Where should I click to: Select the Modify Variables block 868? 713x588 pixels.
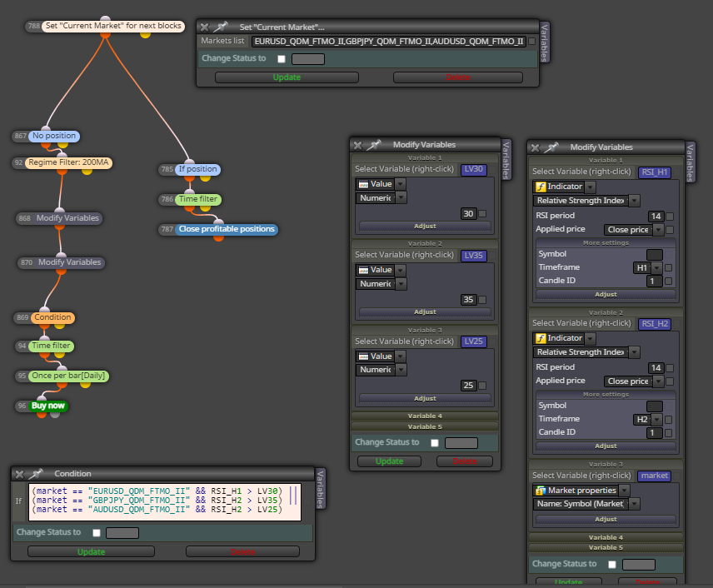(x=67, y=218)
